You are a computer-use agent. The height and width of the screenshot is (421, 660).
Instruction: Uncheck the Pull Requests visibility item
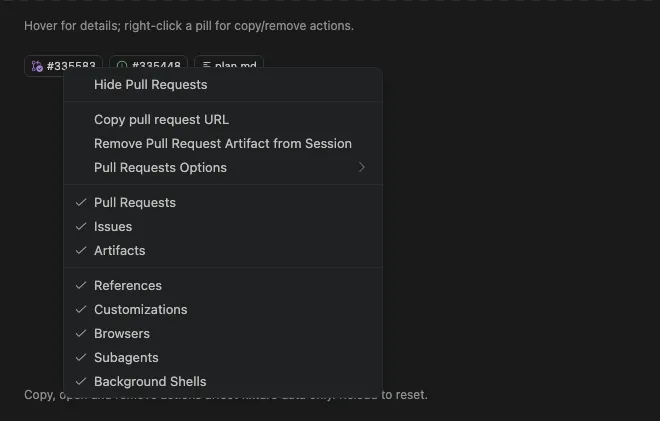tap(223, 203)
